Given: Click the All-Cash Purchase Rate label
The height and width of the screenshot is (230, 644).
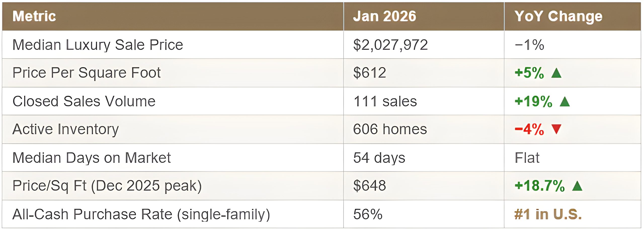Looking at the screenshot, I should pos(141,214).
